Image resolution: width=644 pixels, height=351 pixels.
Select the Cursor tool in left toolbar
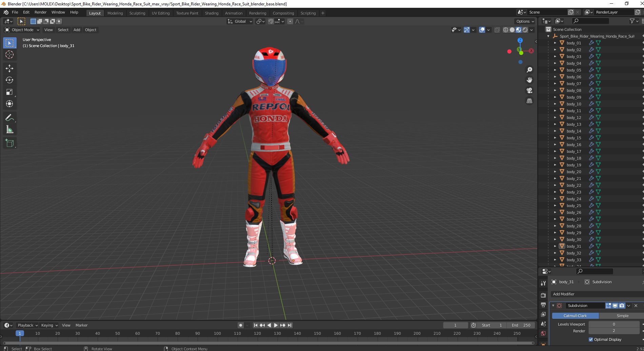coord(9,55)
